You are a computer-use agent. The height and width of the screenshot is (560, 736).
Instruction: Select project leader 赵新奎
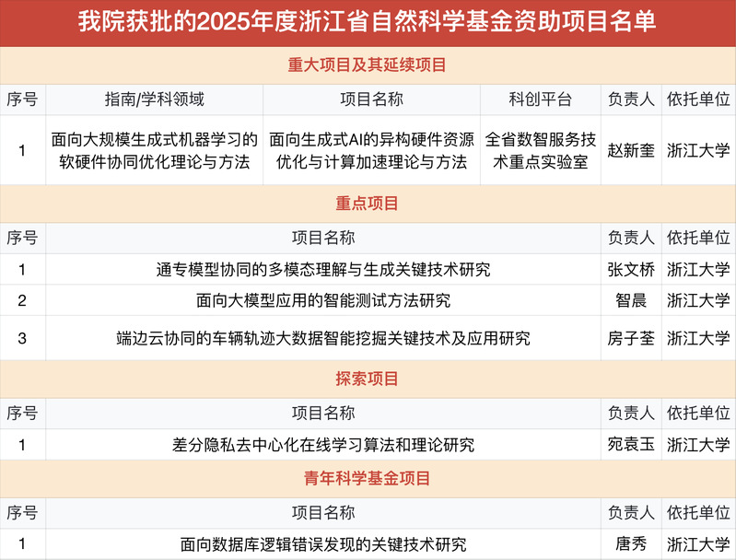coord(630,150)
